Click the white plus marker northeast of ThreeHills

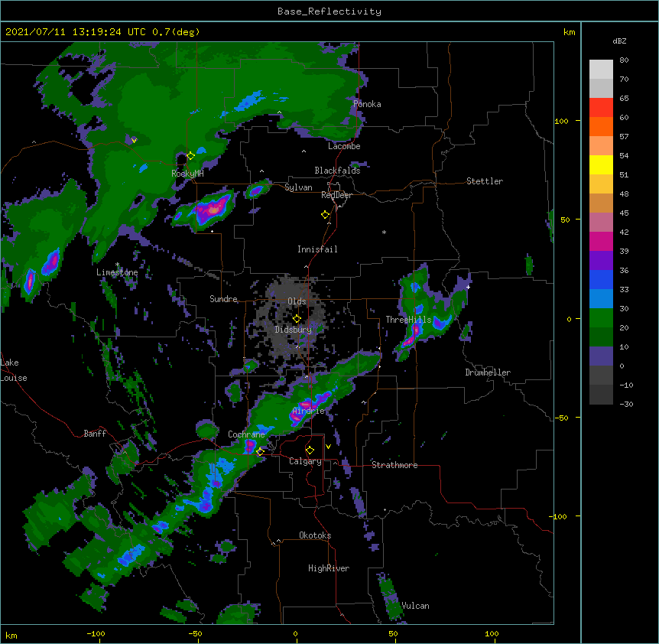click(468, 287)
